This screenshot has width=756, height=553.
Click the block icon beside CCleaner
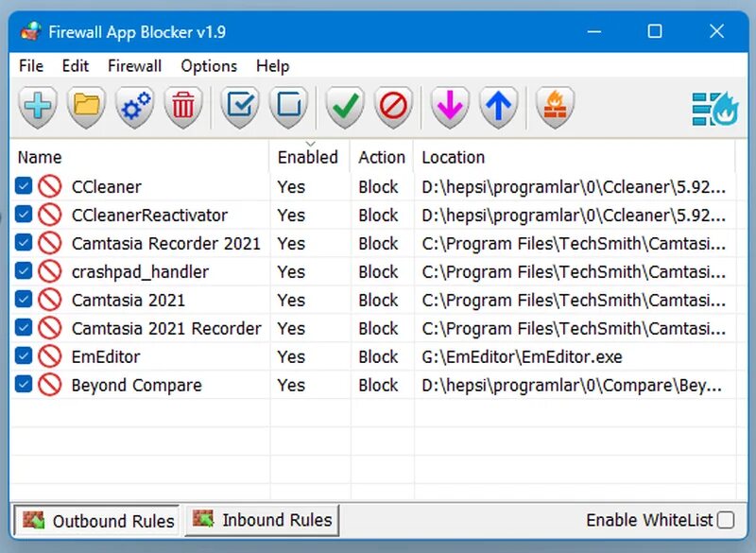(x=50, y=186)
